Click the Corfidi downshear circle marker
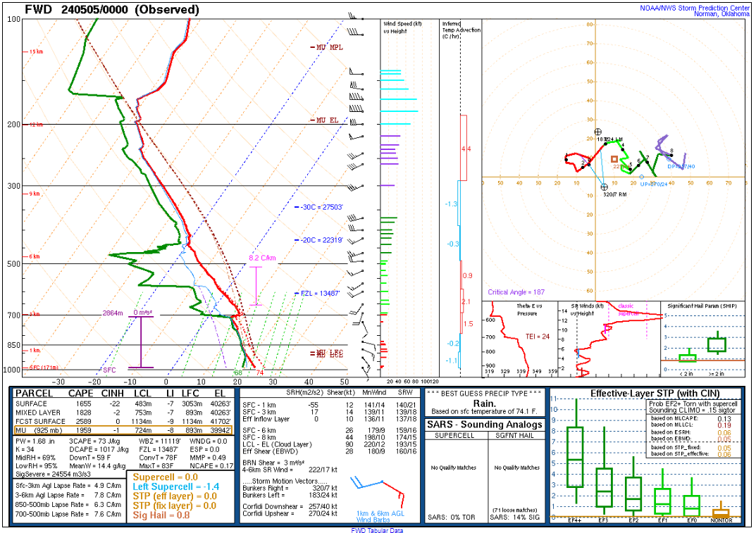 click(669, 158)
